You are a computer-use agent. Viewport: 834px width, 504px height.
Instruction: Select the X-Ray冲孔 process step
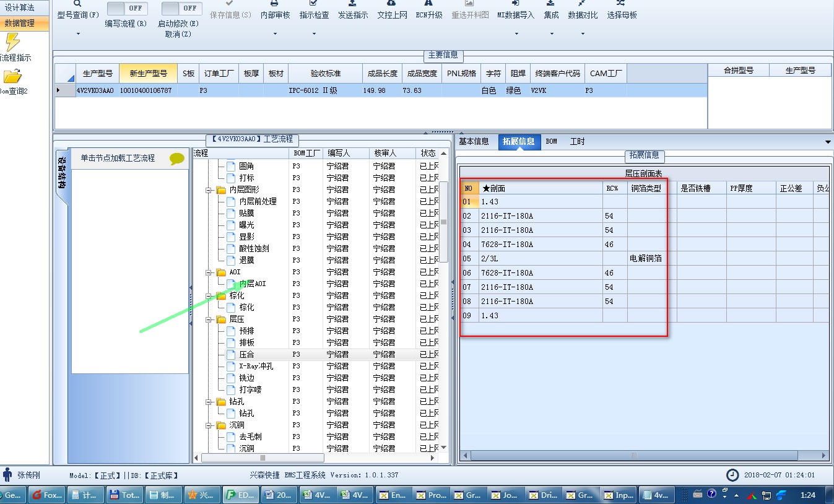(256, 367)
